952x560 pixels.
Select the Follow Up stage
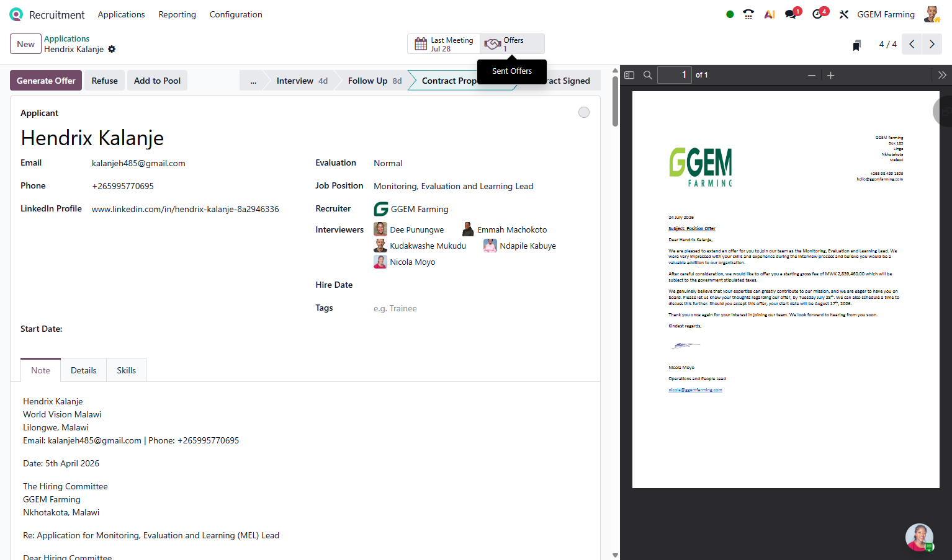374,81
